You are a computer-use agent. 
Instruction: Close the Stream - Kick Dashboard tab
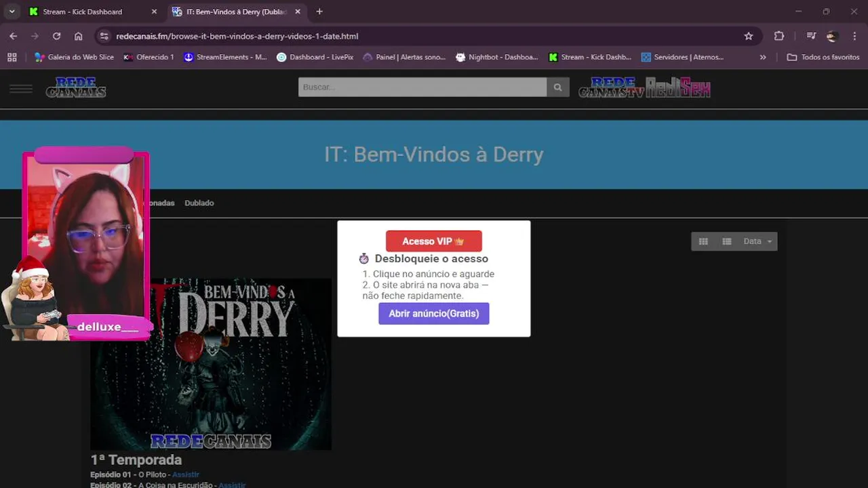click(x=154, y=12)
